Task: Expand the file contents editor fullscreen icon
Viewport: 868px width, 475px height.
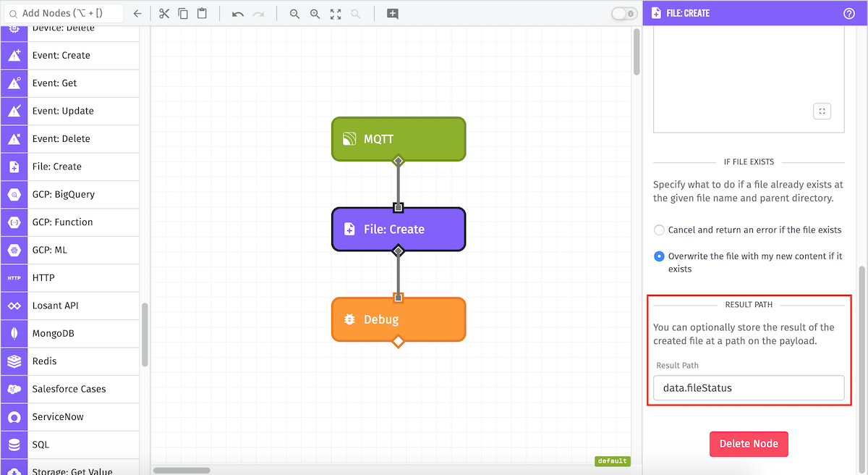Action: pos(822,112)
